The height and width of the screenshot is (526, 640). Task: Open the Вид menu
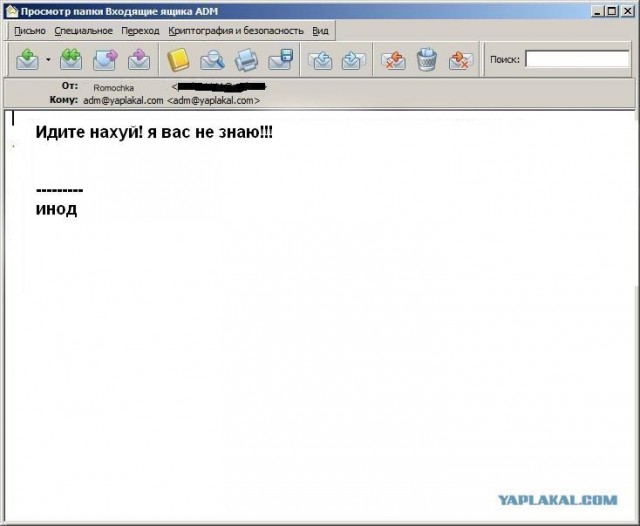pos(320,31)
